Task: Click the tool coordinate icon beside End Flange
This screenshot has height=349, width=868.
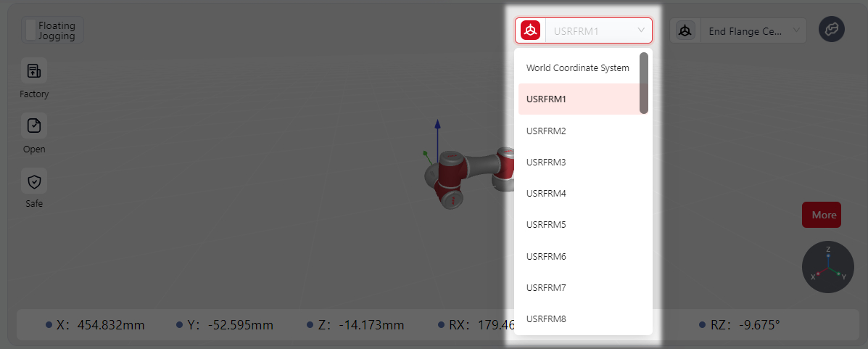Action: [x=685, y=31]
